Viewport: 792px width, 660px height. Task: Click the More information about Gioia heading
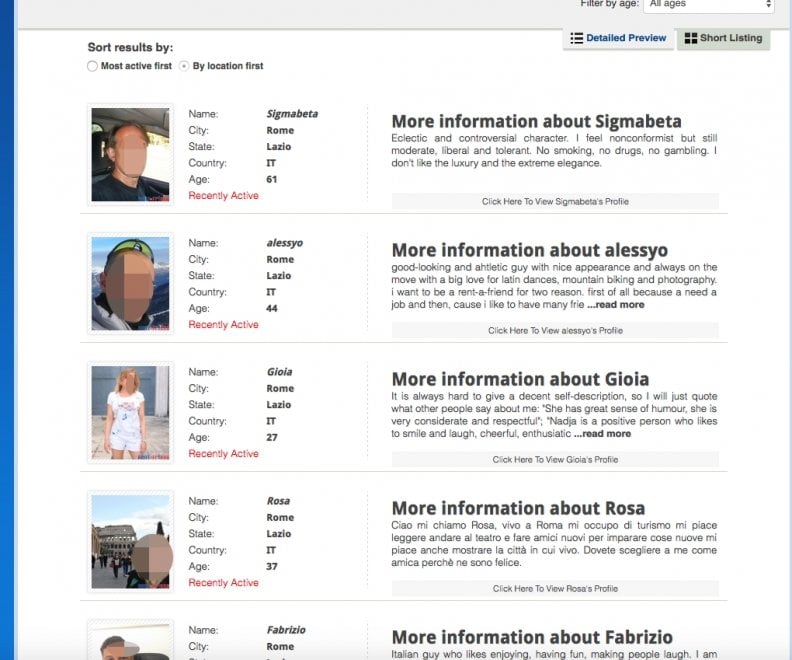coord(520,379)
